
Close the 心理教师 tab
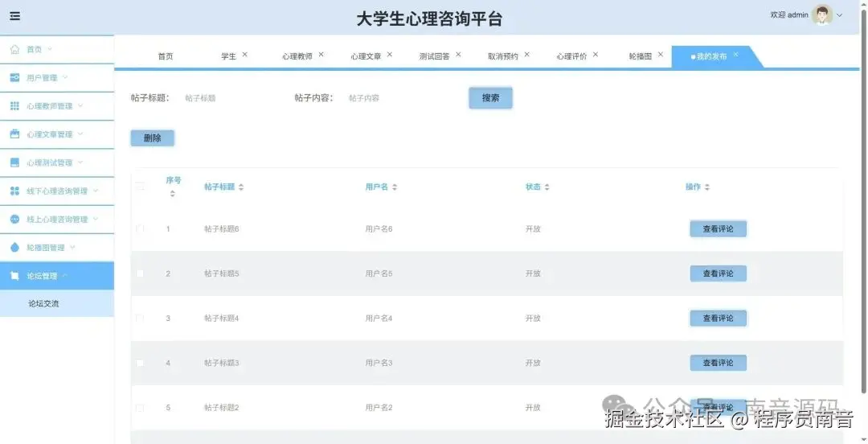coord(321,55)
